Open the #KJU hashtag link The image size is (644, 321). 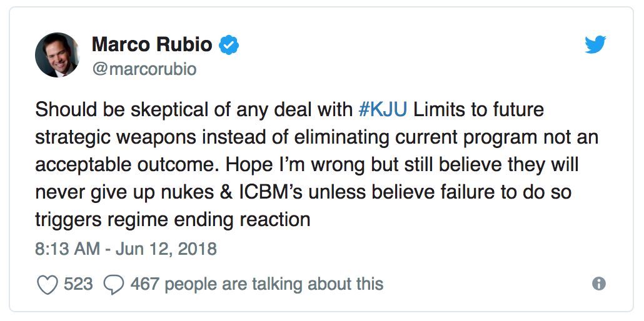[x=383, y=110]
